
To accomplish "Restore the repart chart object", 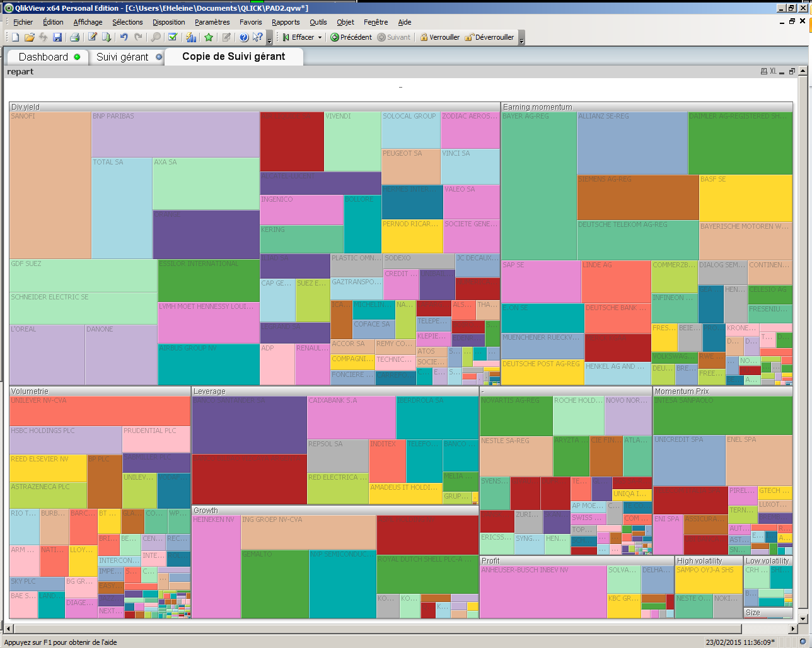I will tap(791, 72).
